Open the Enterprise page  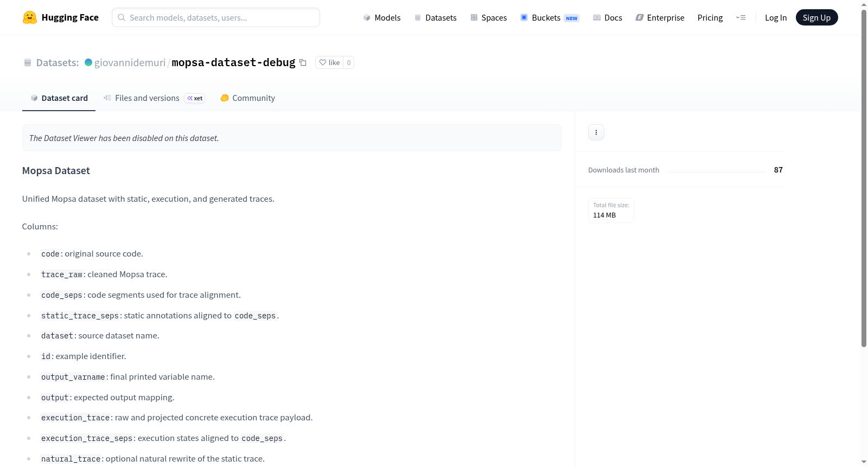(660, 17)
